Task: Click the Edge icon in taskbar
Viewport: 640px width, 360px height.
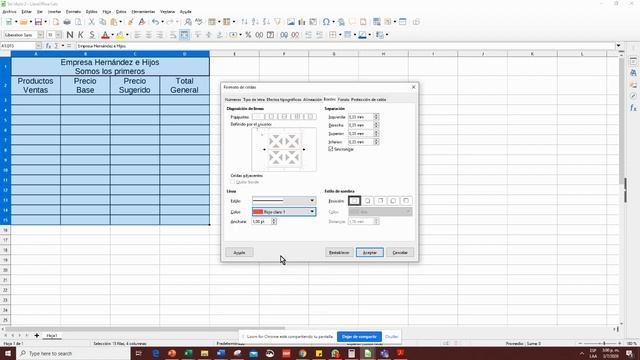Action: click(156, 353)
